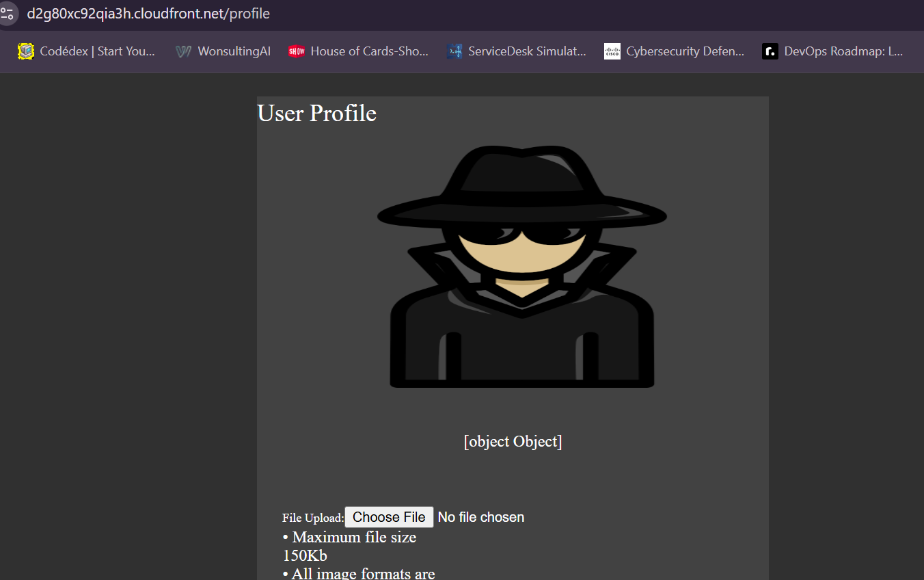Click the "[object Object]" text

point(513,441)
